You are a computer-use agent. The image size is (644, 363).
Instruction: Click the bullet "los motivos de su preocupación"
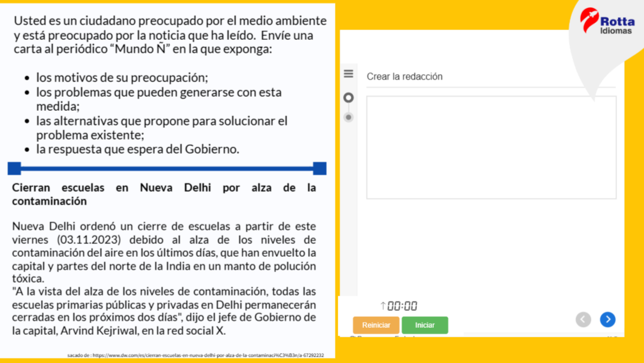coord(122,77)
